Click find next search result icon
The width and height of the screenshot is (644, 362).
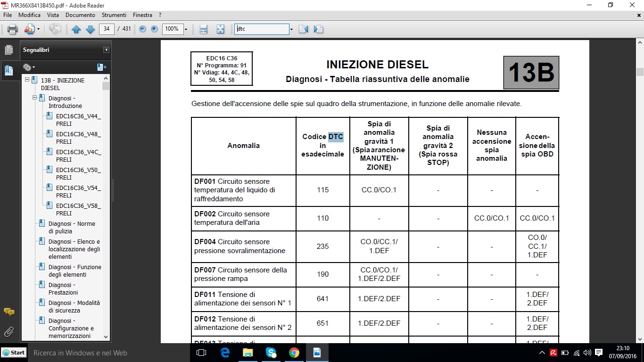click(x=318, y=29)
